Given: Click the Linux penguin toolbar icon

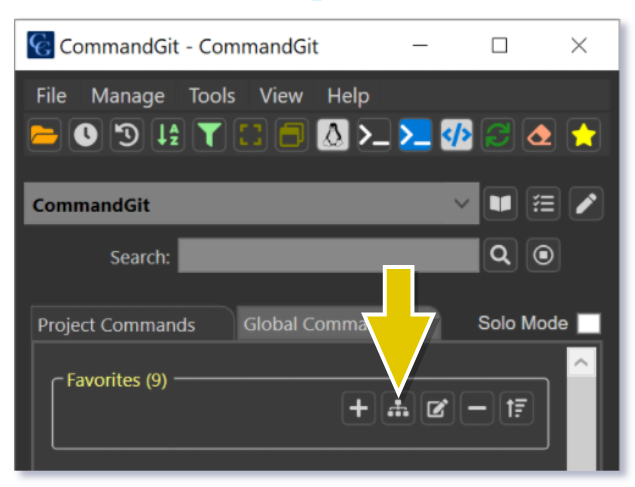Looking at the screenshot, I should tap(332, 135).
